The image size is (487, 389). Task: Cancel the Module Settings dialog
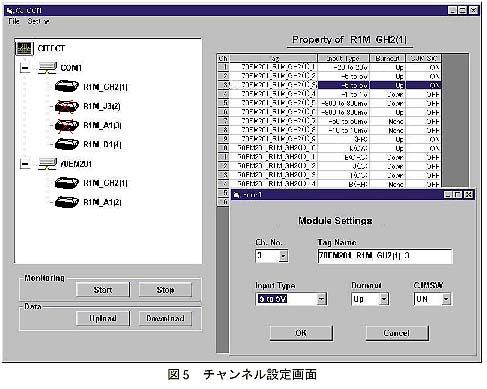397,333
